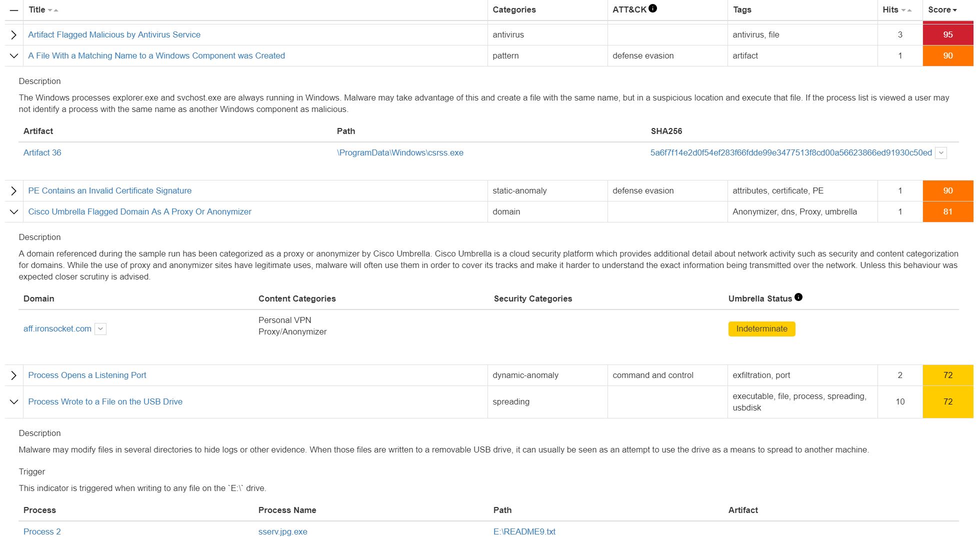Viewport: 980px width, 542px height.
Task: Collapse the File With Matching Name row
Action: (x=14, y=56)
